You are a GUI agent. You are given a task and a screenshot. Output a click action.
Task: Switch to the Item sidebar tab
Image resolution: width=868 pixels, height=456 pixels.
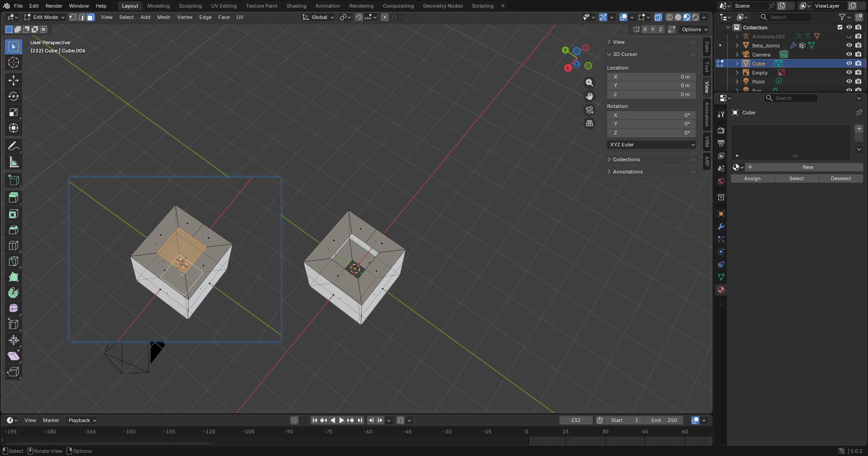click(707, 47)
